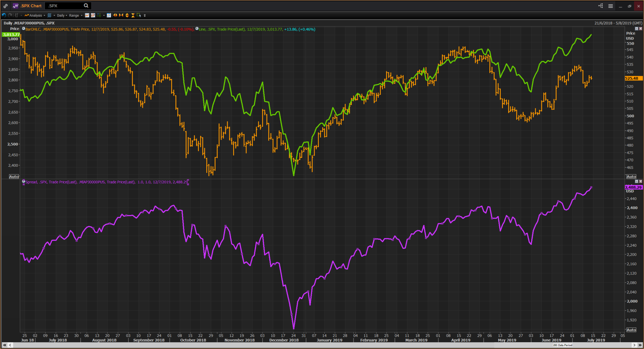
Task: Select the green crosshair tool
Action: (x=99, y=15)
